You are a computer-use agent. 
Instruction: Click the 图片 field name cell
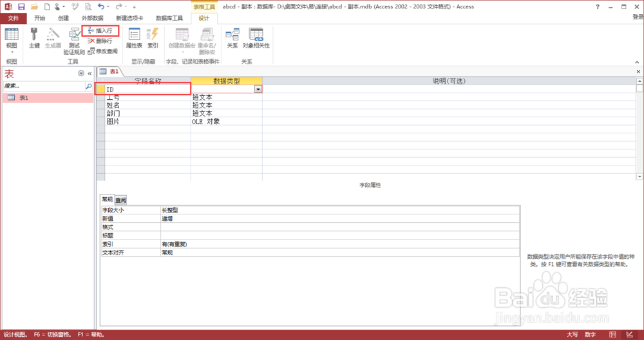coord(147,122)
